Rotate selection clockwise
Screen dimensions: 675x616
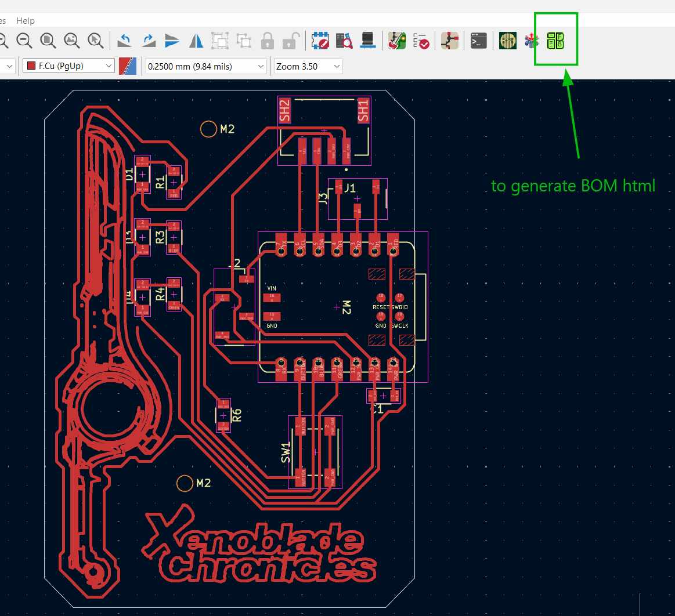(149, 41)
